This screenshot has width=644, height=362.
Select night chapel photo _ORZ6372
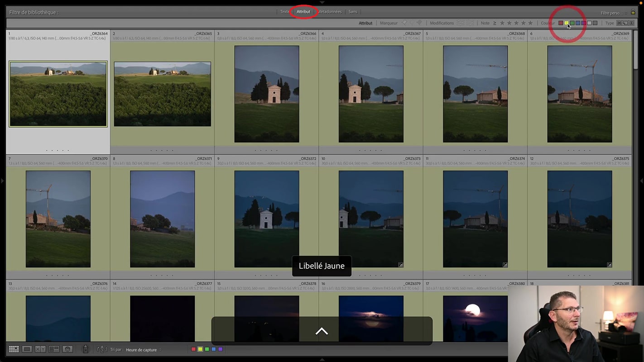(x=267, y=219)
